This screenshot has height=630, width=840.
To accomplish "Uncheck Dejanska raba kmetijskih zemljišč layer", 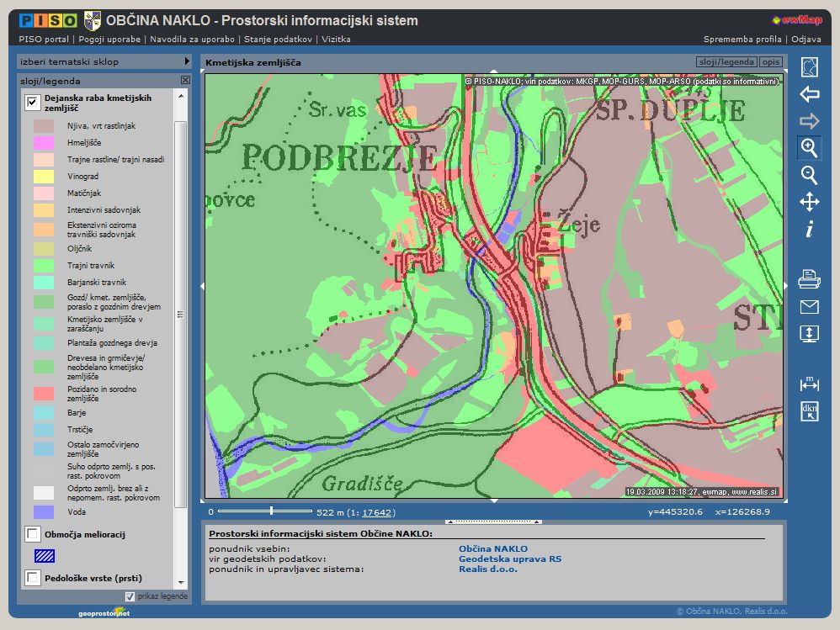I will click(33, 103).
